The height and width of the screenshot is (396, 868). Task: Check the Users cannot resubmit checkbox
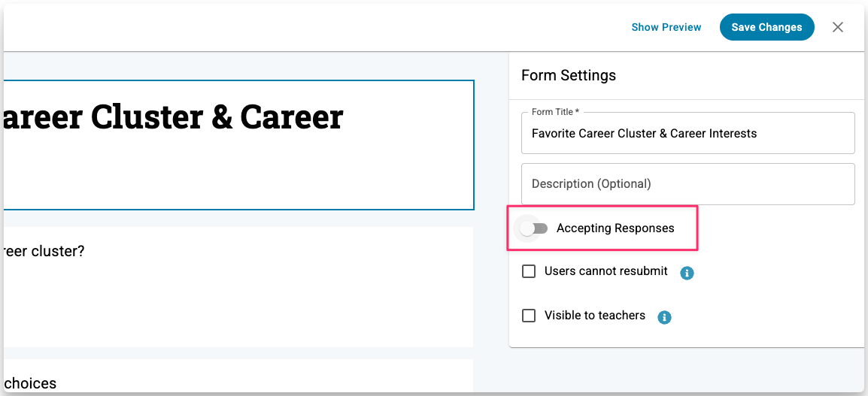[529, 271]
